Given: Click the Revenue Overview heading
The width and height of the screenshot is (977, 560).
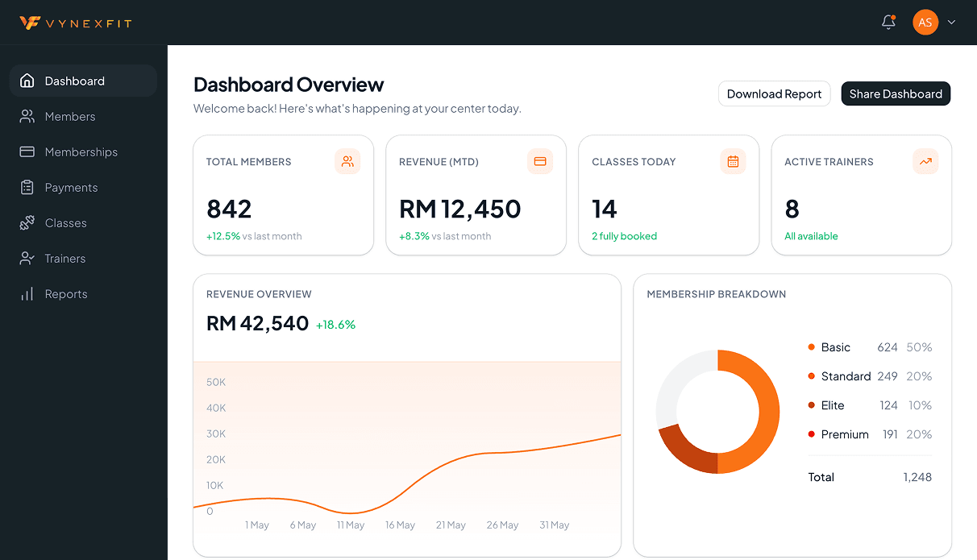Looking at the screenshot, I should coord(259,294).
